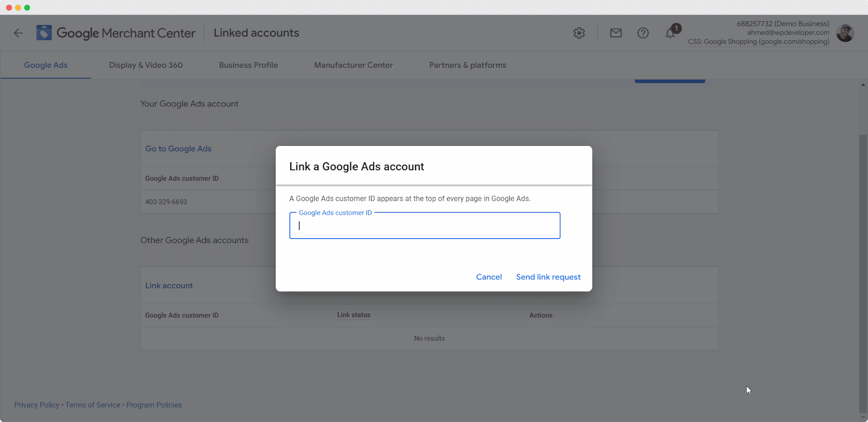The image size is (868, 422).
Task: Open the Terms of Service link
Action: pyautogui.click(x=93, y=405)
